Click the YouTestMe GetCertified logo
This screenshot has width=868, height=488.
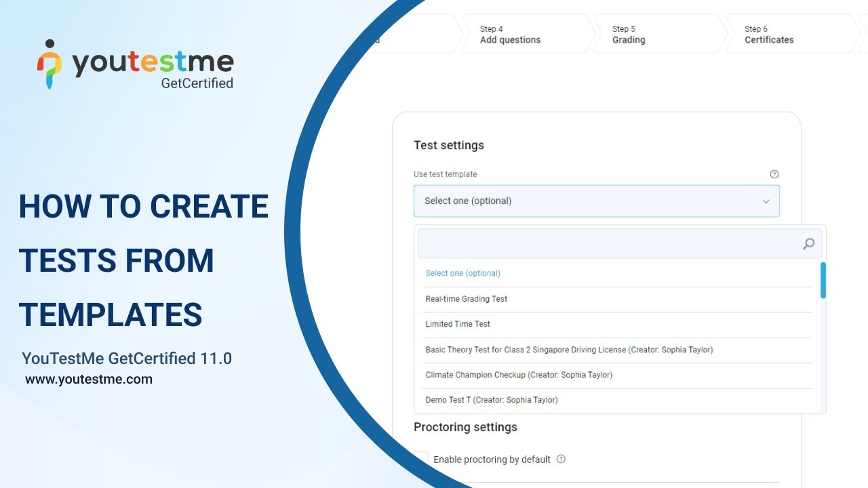136,64
